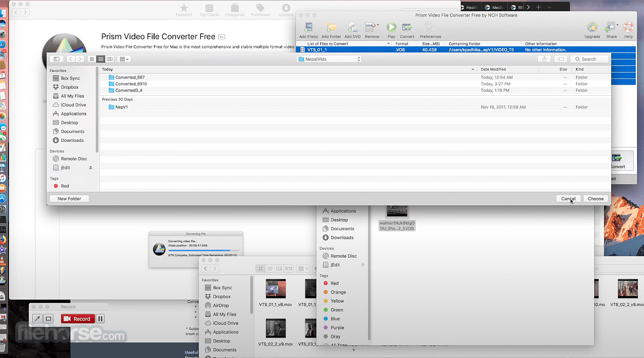
Task: Open the Featured tab in App Store
Action: (184, 10)
